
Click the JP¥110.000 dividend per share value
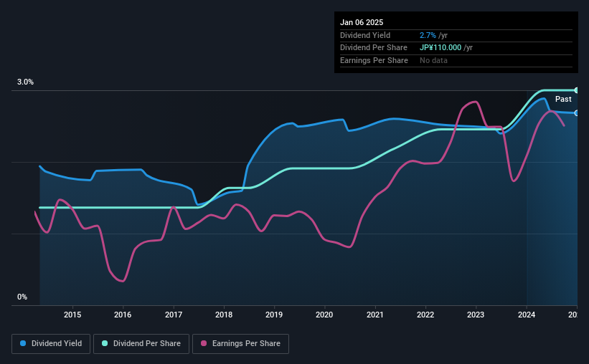click(x=440, y=48)
